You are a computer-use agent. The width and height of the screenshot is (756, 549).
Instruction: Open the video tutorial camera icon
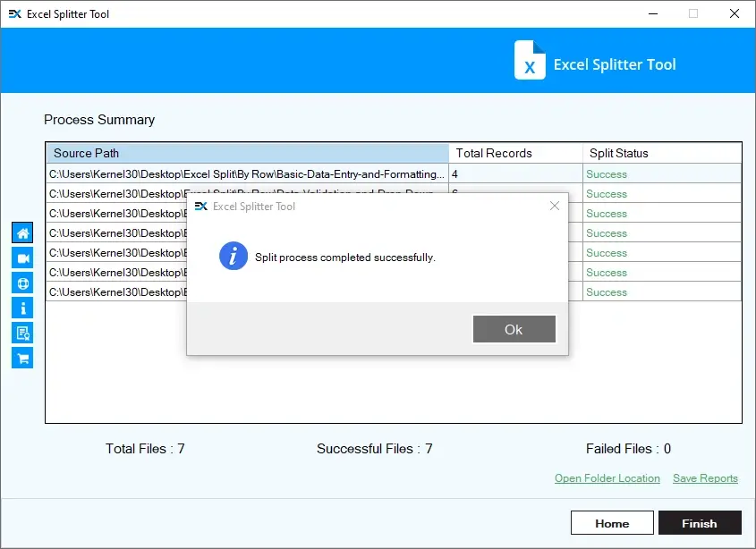click(x=22, y=258)
